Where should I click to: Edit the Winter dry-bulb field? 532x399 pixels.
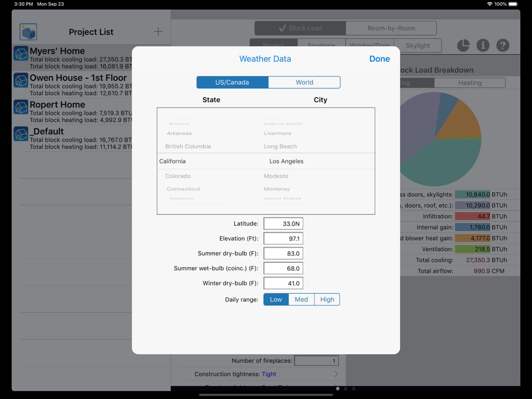coord(284,284)
